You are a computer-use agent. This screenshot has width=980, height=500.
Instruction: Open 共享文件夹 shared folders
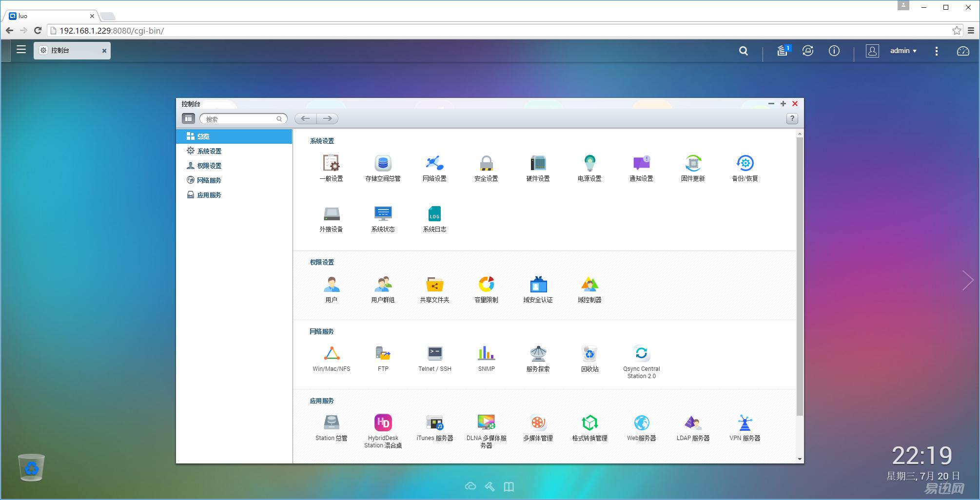coord(435,289)
